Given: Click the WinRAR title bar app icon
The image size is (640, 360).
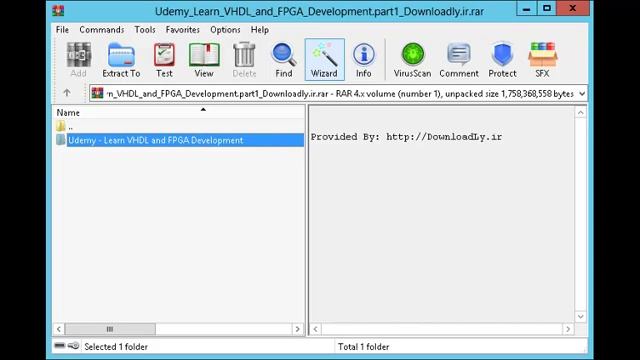Looking at the screenshot, I should coord(58,11).
